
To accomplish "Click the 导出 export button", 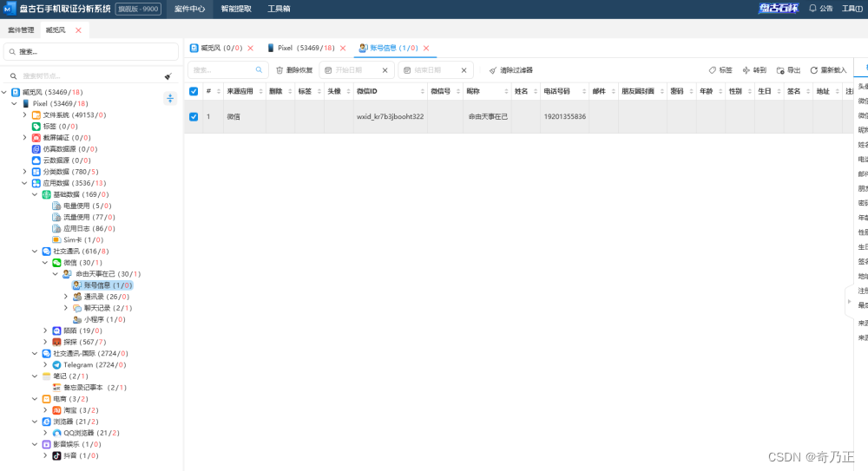I will click(788, 70).
